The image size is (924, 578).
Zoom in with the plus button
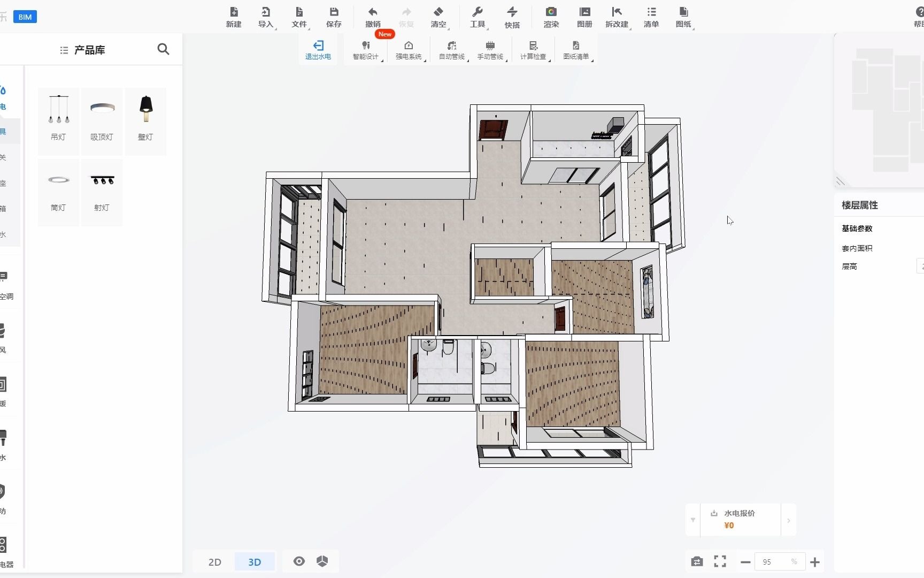(x=815, y=562)
